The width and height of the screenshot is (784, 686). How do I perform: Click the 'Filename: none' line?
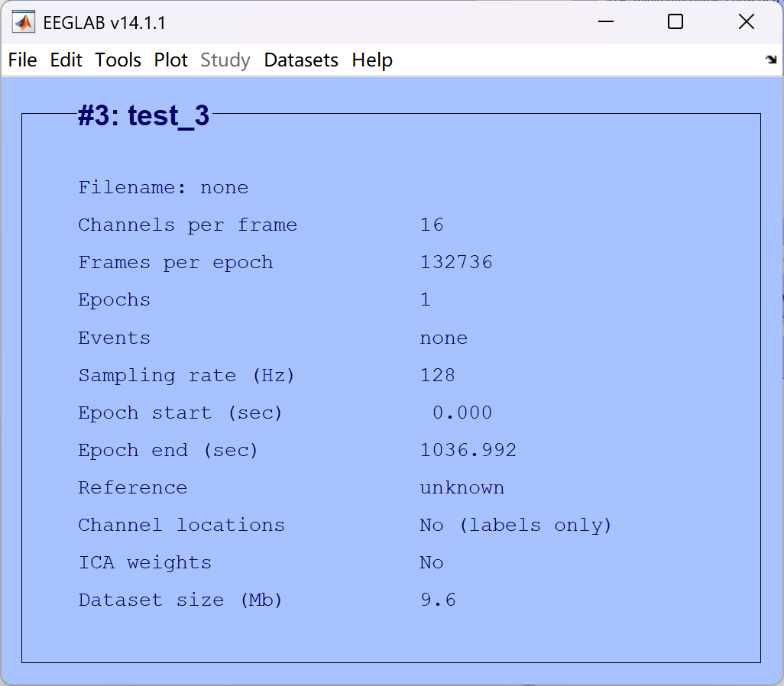164,187
